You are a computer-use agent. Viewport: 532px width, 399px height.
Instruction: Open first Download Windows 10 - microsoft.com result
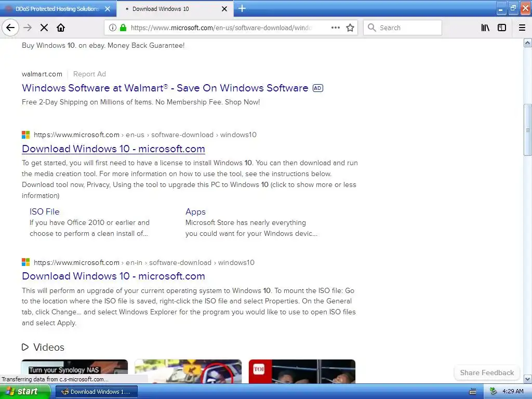(x=113, y=149)
